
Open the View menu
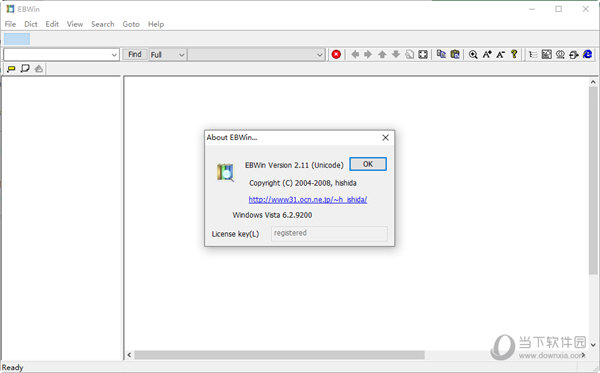point(75,24)
